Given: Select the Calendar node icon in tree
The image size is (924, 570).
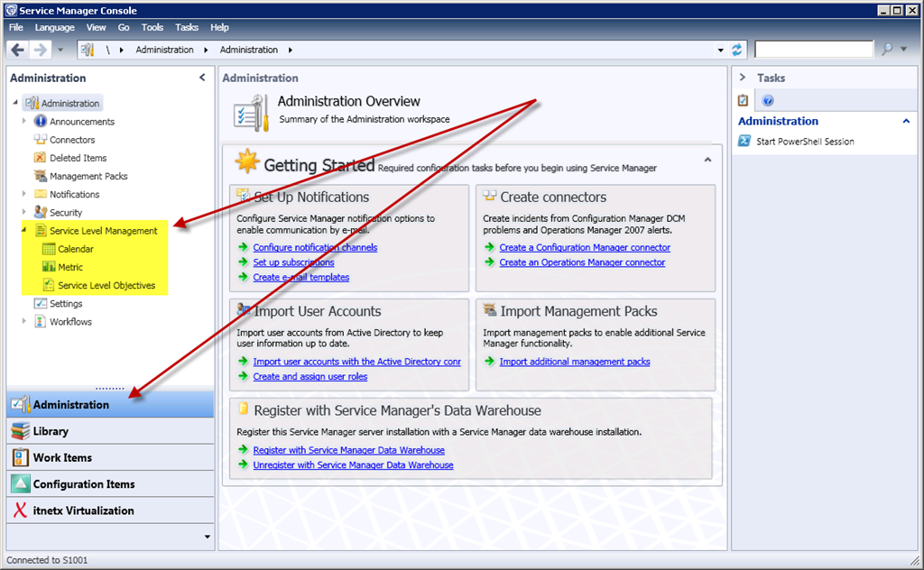Looking at the screenshot, I should [x=50, y=249].
